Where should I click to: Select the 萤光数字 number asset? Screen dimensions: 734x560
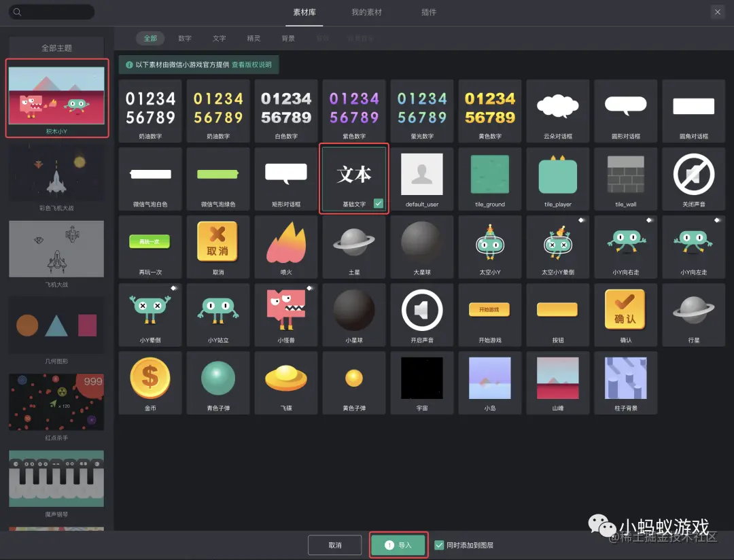[422, 111]
